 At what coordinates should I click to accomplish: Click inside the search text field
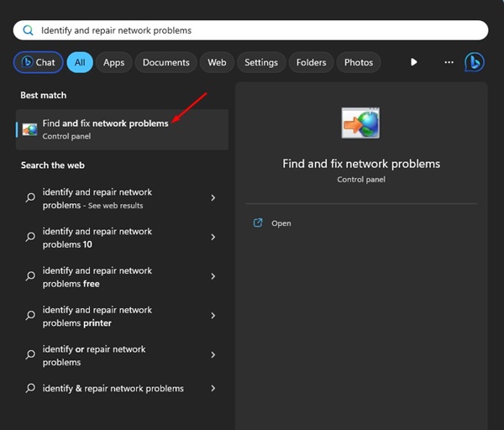(x=252, y=30)
